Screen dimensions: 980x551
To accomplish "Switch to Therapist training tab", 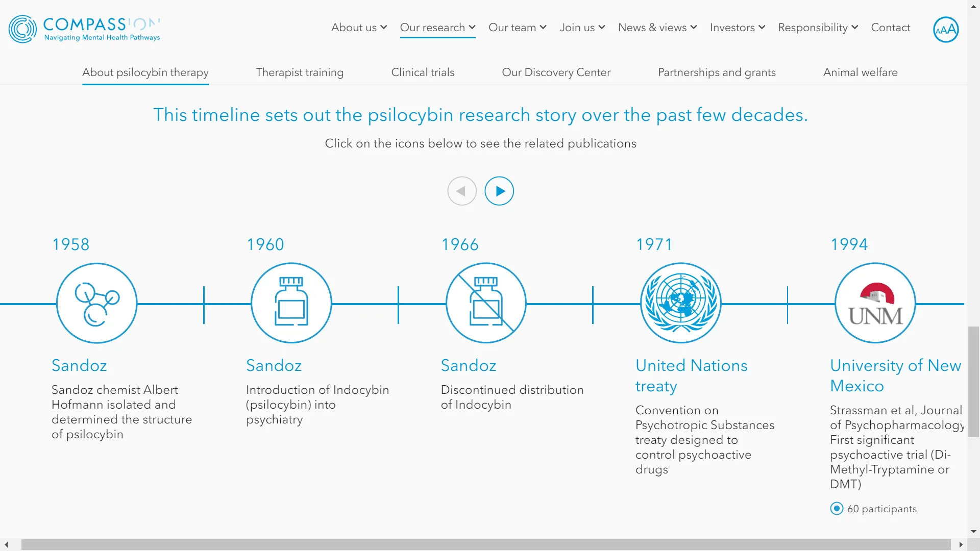I will (300, 72).
